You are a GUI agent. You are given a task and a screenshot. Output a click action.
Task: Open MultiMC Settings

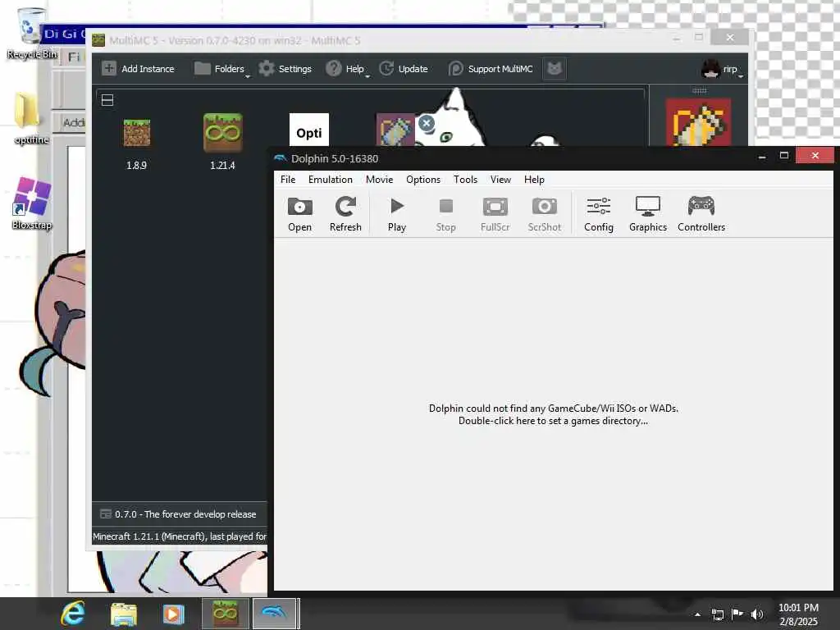[x=285, y=69]
